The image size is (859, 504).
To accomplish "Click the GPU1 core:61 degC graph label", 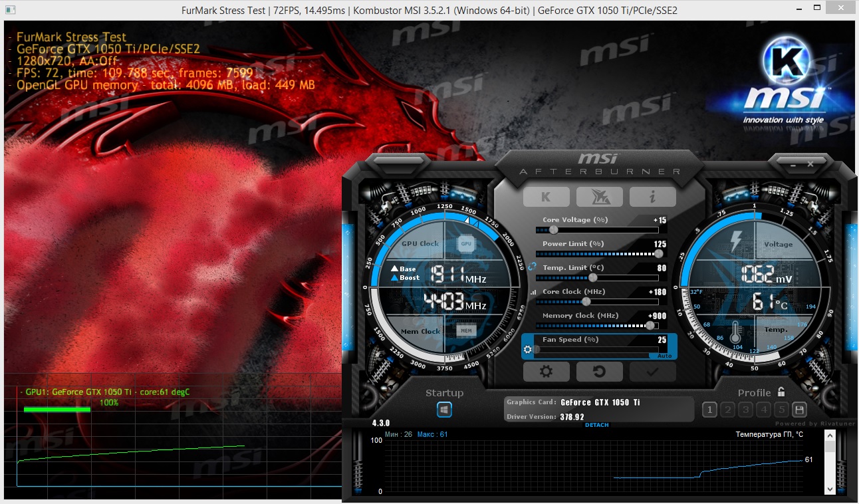I will [105, 392].
